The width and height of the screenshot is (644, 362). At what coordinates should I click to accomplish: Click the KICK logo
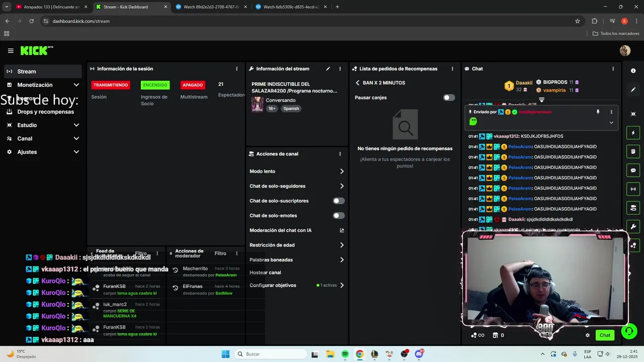click(x=36, y=50)
